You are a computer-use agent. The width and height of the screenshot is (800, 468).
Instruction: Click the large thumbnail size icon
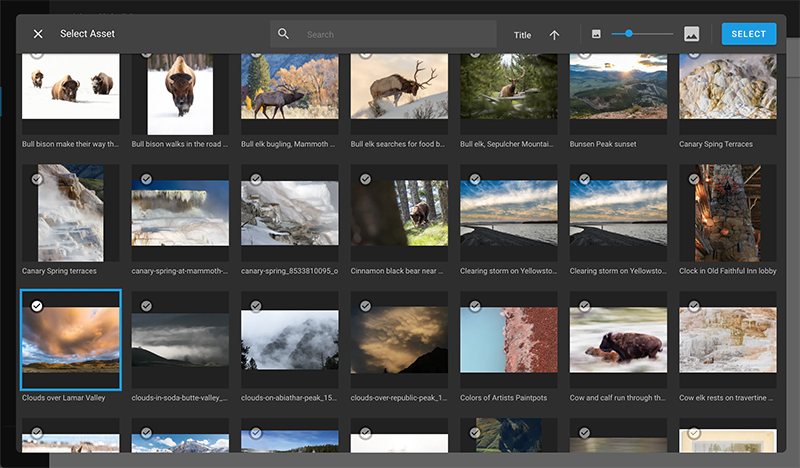point(691,34)
